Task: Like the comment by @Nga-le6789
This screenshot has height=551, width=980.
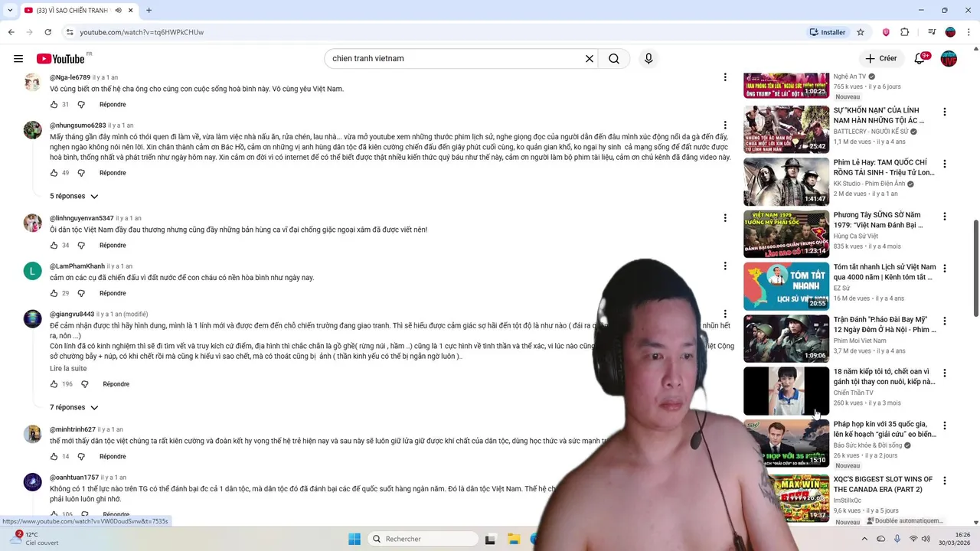Action: pyautogui.click(x=54, y=105)
